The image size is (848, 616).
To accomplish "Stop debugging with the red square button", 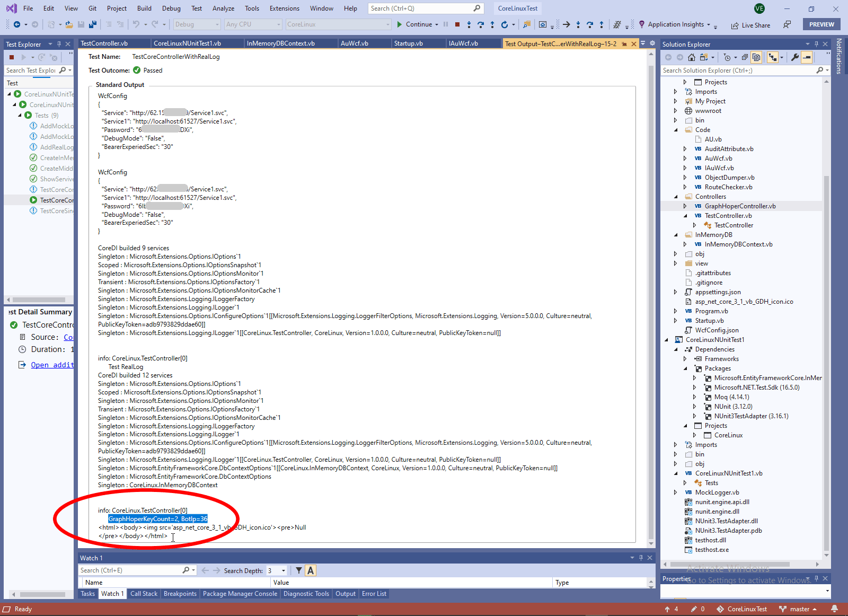I will pos(457,24).
